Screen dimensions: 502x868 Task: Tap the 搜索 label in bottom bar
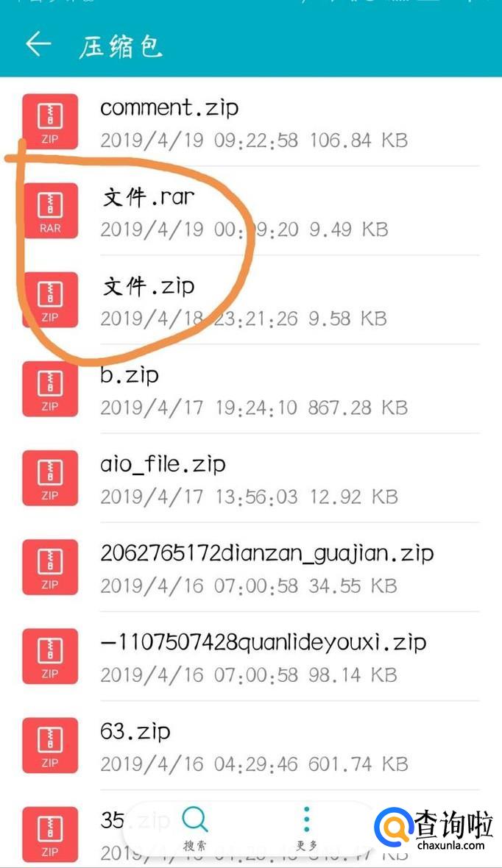click(195, 845)
